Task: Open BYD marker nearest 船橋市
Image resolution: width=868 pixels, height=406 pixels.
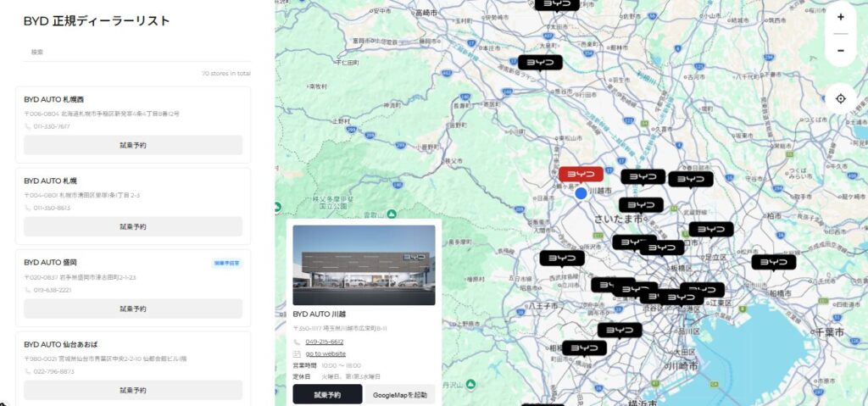Action: pyautogui.click(x=774, y=263)
